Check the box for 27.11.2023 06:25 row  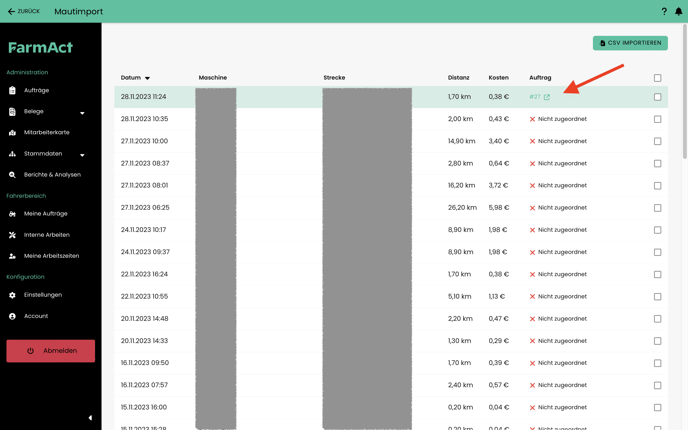click(x=657, y=208)
